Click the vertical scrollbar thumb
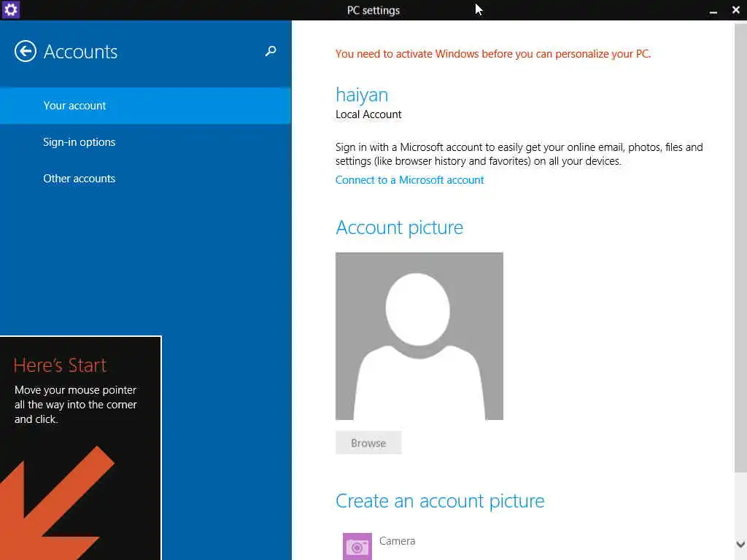Screen dimensions: 747x560 [740, 248]
